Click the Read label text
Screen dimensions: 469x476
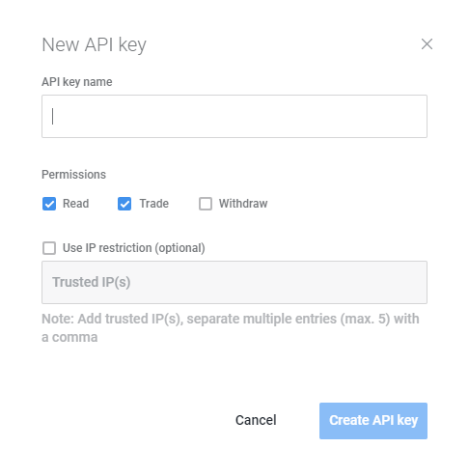pos(75,204)
